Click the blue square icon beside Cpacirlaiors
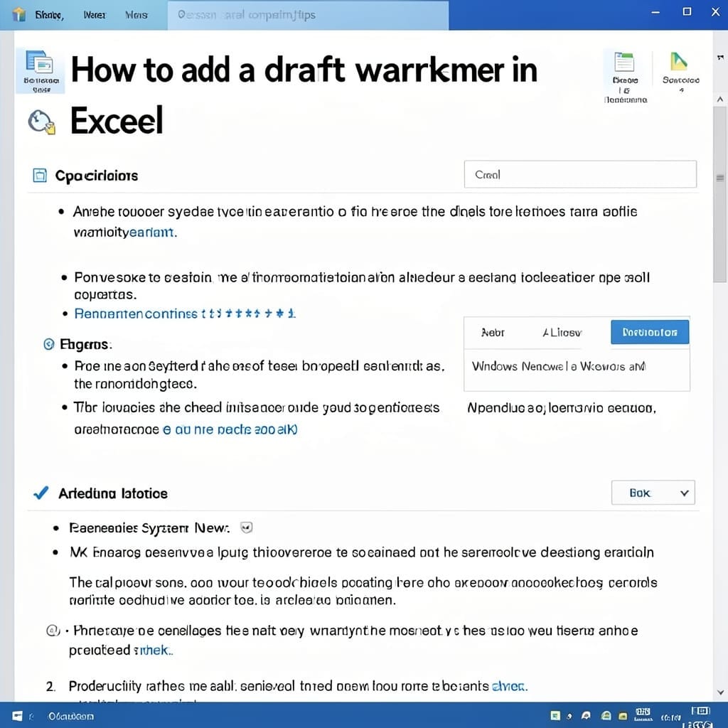The image size is (728, 728). [40, 176]
